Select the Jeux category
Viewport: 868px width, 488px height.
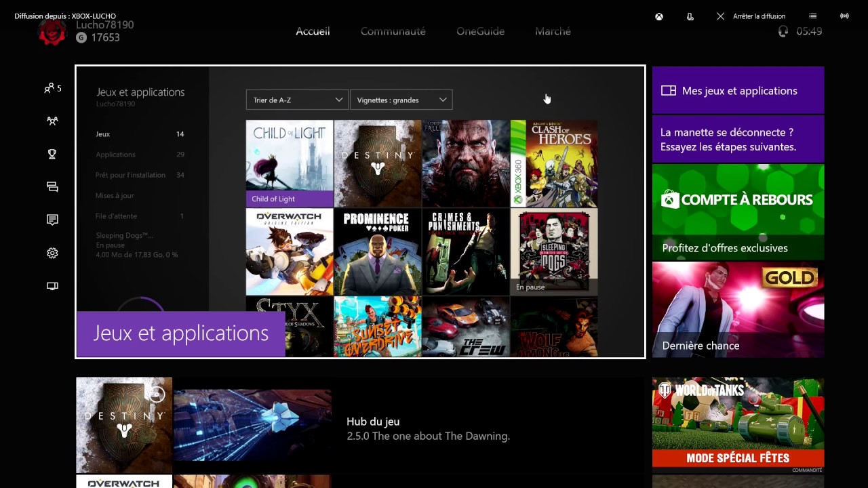point(140,134)
